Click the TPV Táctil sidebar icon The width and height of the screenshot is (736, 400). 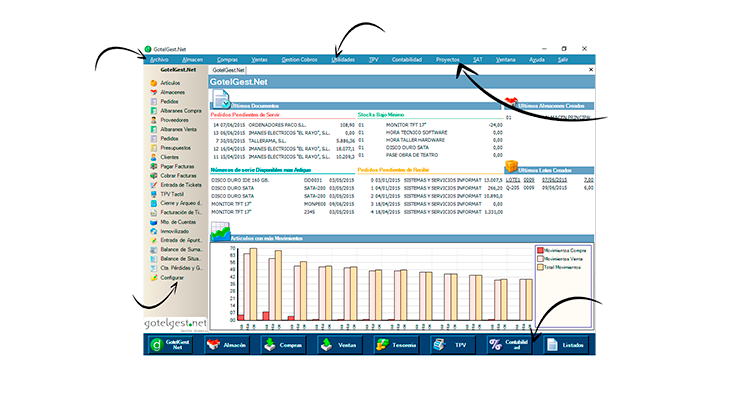153,194
